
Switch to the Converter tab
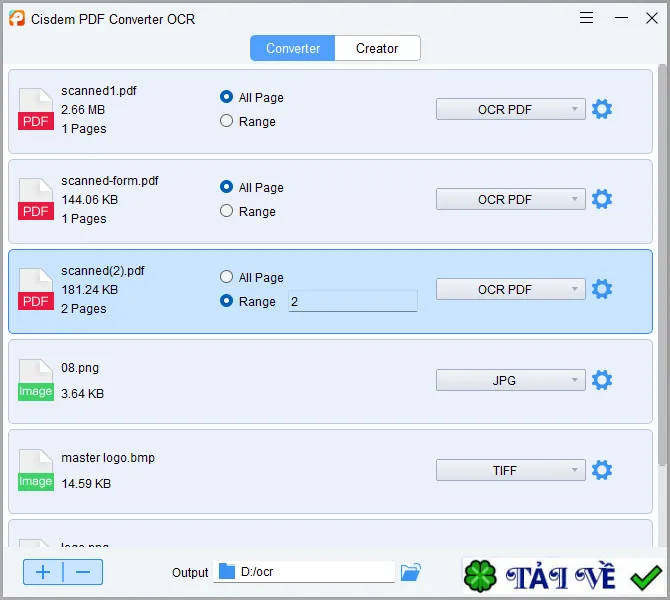tap(293, 48)
